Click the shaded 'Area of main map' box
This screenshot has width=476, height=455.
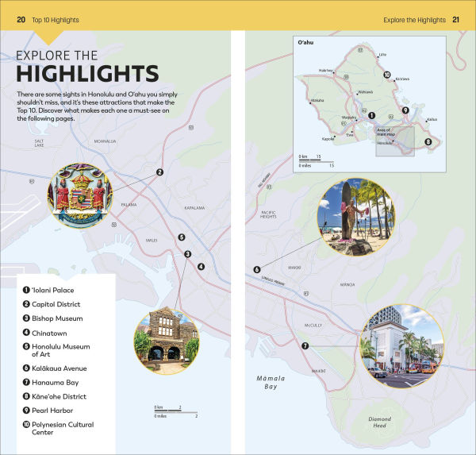pyautogui.click(x=394, y=139)
